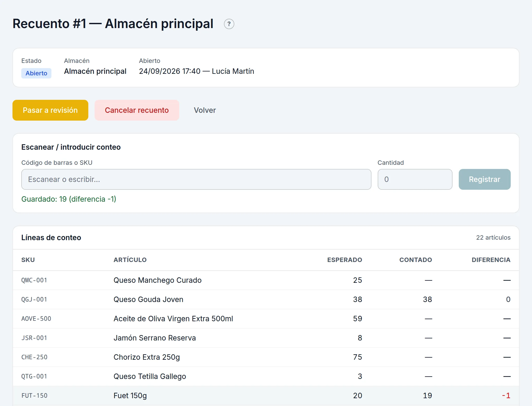This screenshot has height=406, width=532.
Task: Go back with the Volver link
Action: point(205,110)
